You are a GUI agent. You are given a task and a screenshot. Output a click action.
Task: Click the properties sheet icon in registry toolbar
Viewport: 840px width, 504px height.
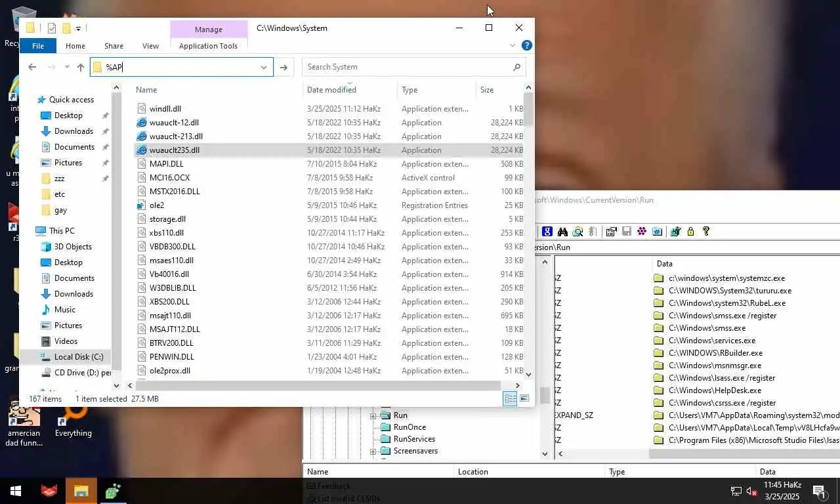611,232
